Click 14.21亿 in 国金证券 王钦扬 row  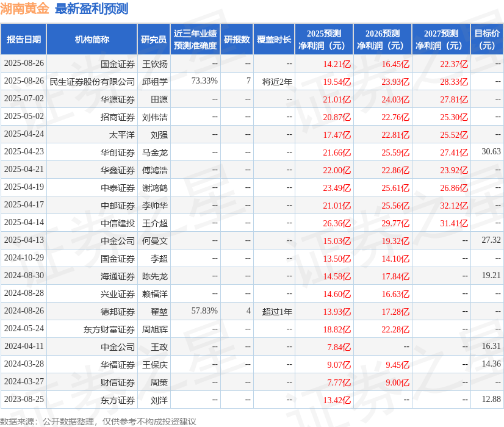tap(337, 64)
